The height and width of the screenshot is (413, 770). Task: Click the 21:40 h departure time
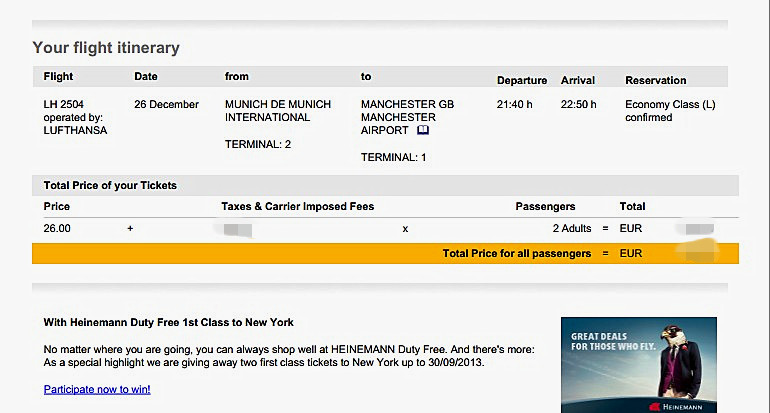click(x=516, y=104)
